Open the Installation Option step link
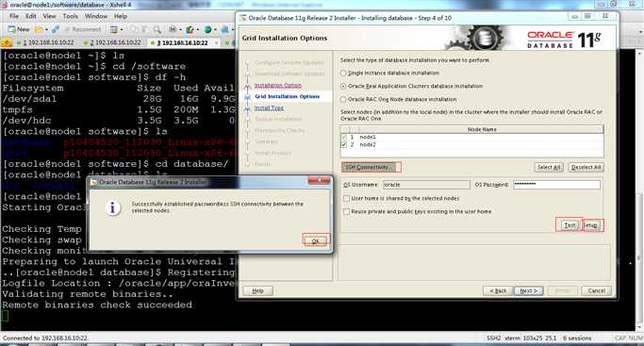 [278, 86]
